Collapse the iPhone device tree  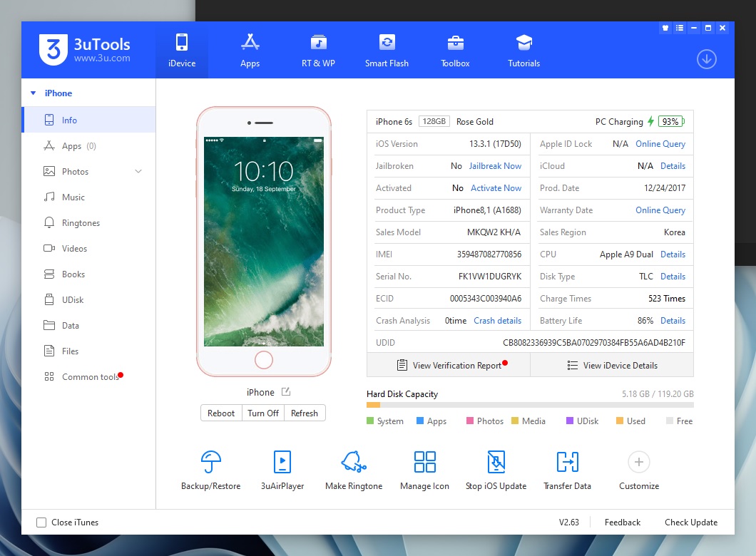click(34, 93)
